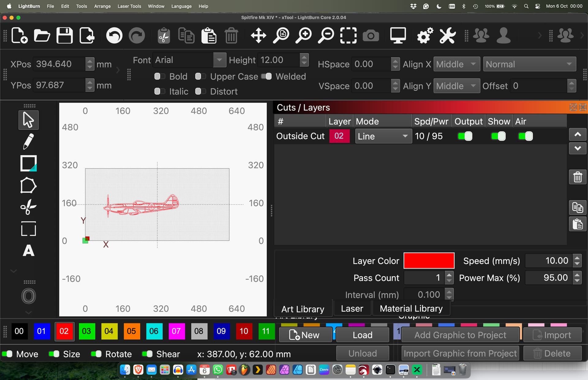Expand the Font Arial dropdown

pos(219,60)
